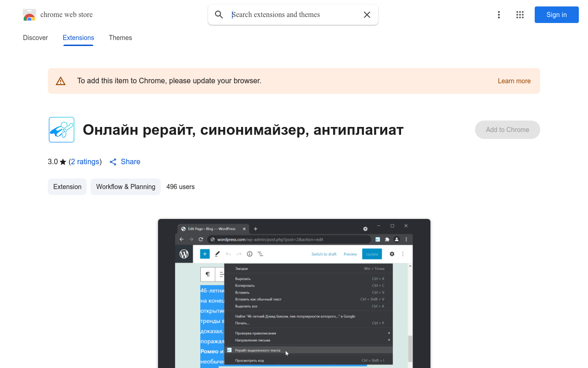Click the chrome web store title text
Image resolution: width=588 pixels, height=368 pixels.
tap(67, 15)
